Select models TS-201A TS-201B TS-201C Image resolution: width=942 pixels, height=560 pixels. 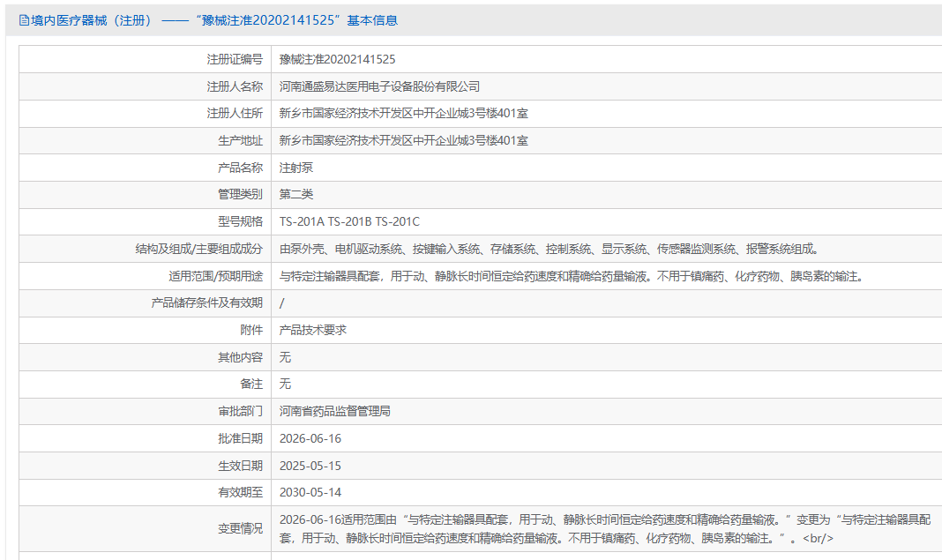349,221
